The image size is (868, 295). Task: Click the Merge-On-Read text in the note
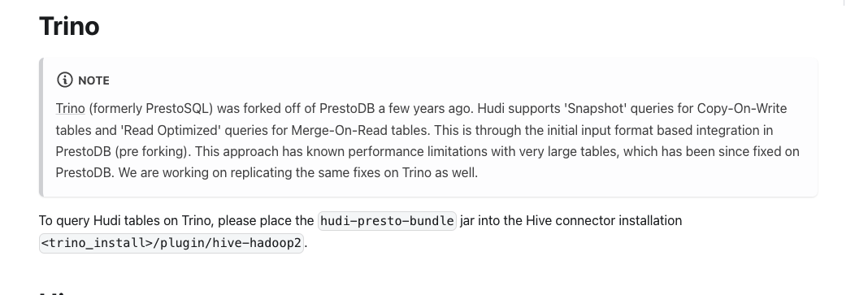[340, 131]
